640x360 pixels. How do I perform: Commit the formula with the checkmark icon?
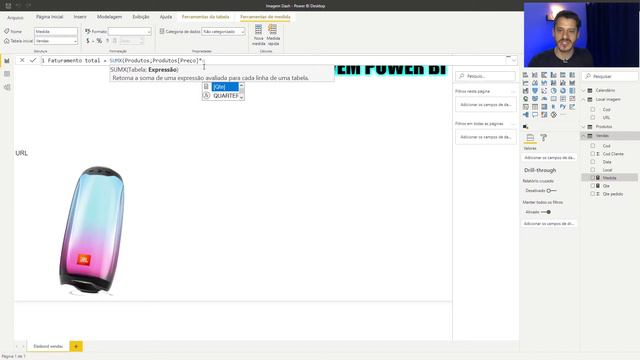click(x=33, y=60)
